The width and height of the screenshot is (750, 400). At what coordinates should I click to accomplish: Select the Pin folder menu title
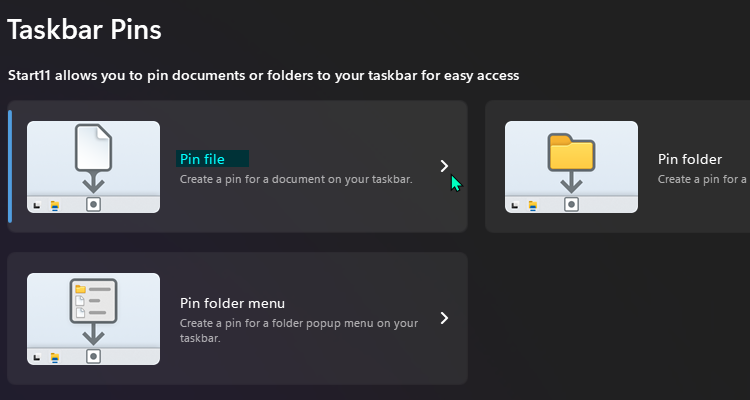point(233,303)
